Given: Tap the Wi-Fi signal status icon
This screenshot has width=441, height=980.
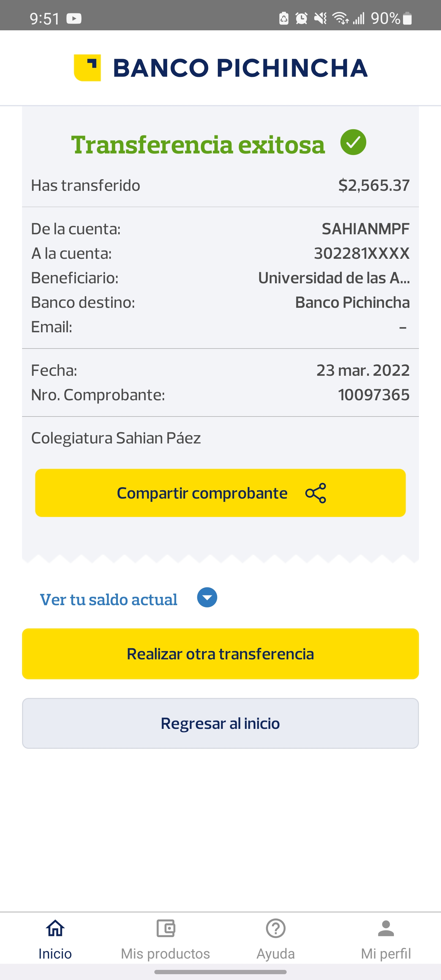Looking at the screenshot, I should click(x=340, y=18).
